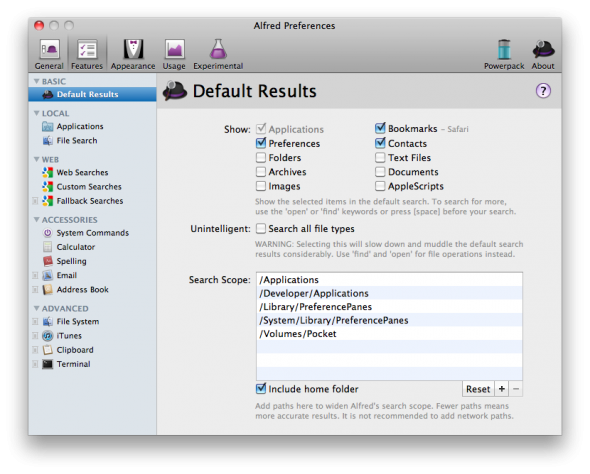Toggle Search all file types checkbox
The height and width of the screenshot is (474, 590).
pyautogui.click(x=261, y=229)
